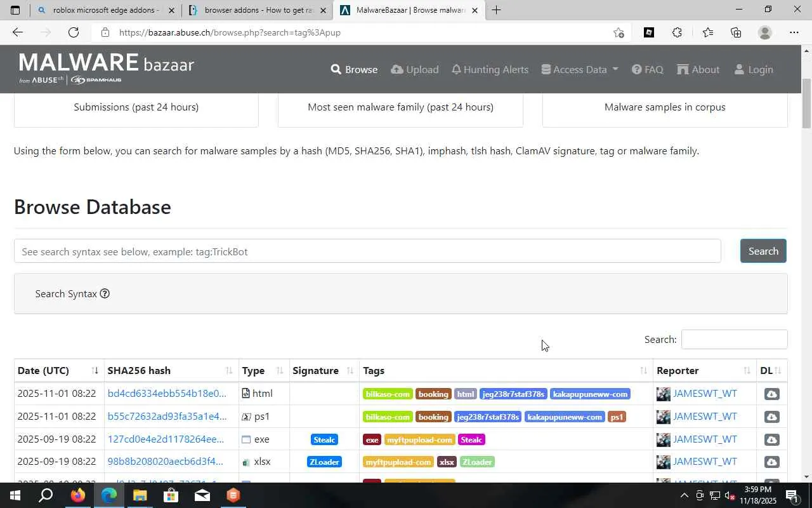This screenshot has height=508, width=812.
Task: Download the b55c72632ad93fa35a1e4 sample
Action: (x=771, y=417)
